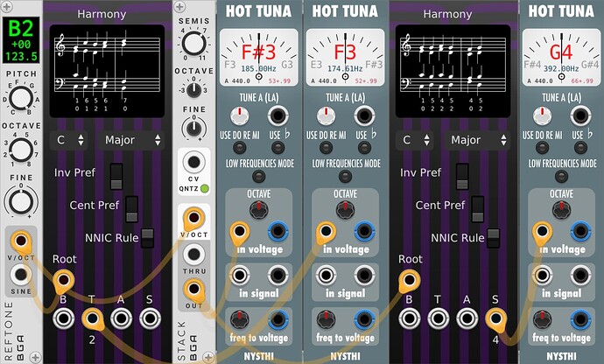The width and height of the screenshot is (604, 364).
Task: Click the yellow in voltage jack on F#3 tuner
Action: click(x=240, y=231)
